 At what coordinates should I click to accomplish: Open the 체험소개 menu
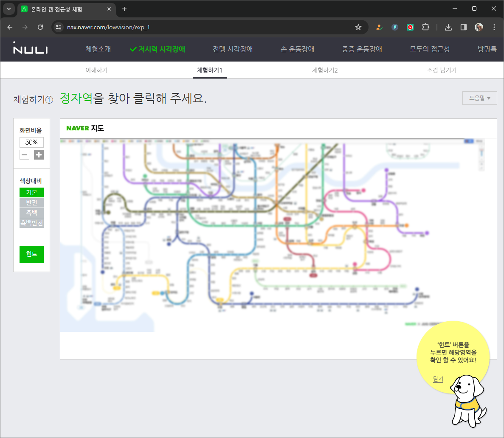click(x=98, y=49)
